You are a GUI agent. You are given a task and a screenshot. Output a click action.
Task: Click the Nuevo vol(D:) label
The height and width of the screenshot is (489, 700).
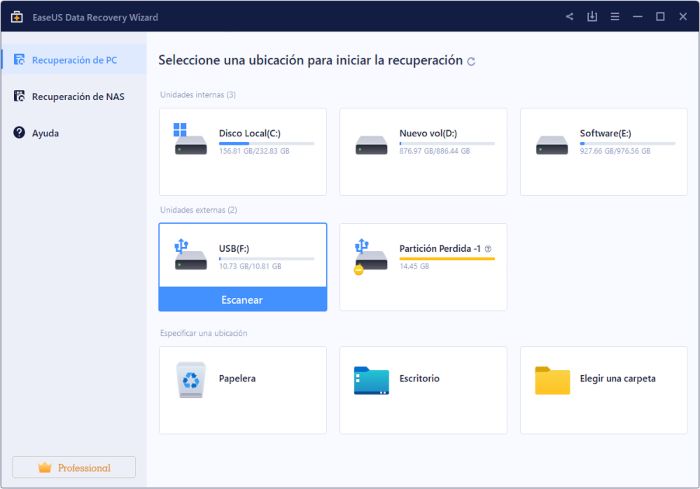(428, 133)
